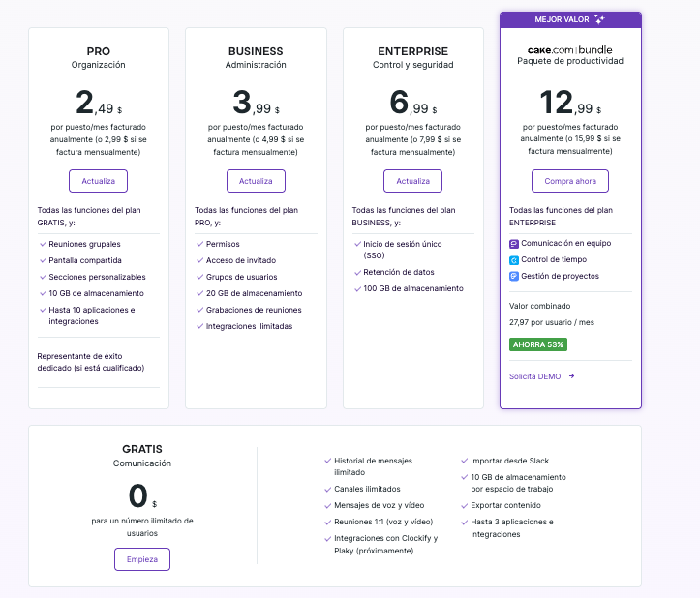Click the arrow icon after Solicita DEMO
Screen dimensions: 700x598
tap(572, 376)
